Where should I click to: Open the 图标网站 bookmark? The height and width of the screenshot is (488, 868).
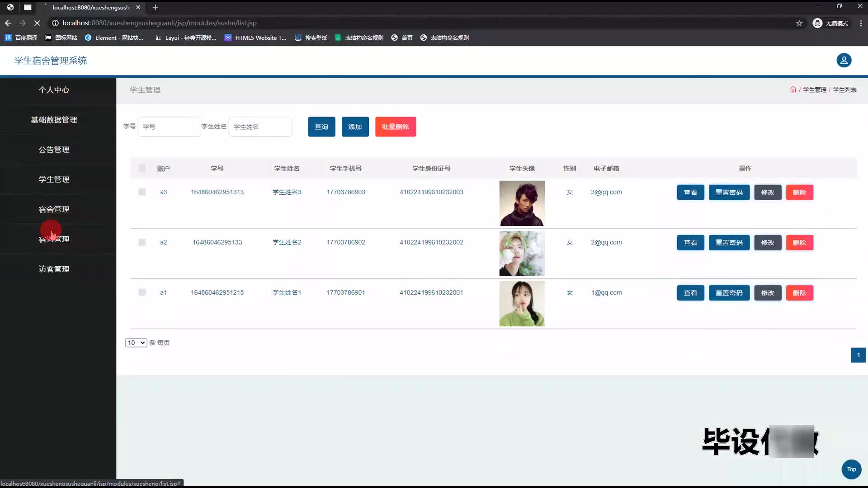pos(61,38)
